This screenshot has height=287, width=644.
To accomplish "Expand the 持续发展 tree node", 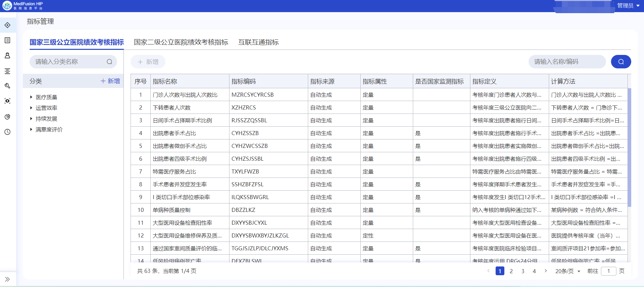I will coord(31,119).
